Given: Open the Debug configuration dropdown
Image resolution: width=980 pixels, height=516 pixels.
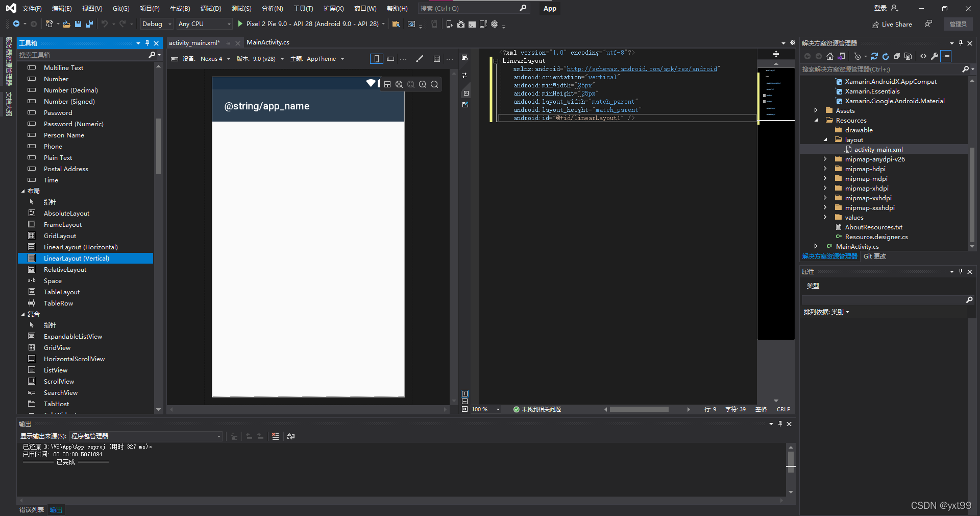Looking at the screenshot, I should [170, 24].
